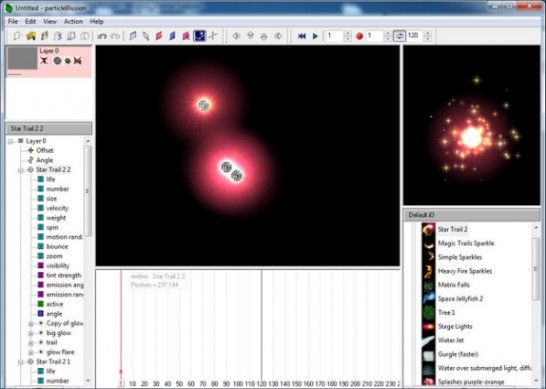Open the Action menu
Viewport: 546px width, 389px height.
point(73,22)
